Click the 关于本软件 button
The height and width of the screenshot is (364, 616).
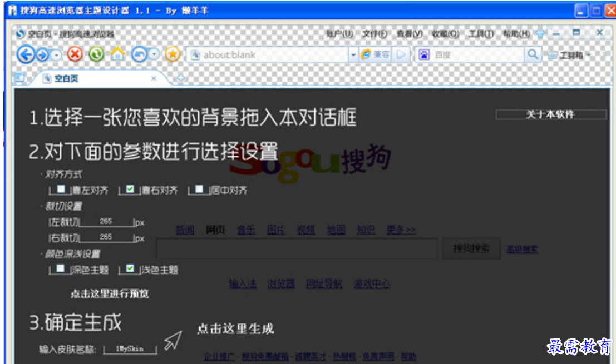[x=550, y=114]
